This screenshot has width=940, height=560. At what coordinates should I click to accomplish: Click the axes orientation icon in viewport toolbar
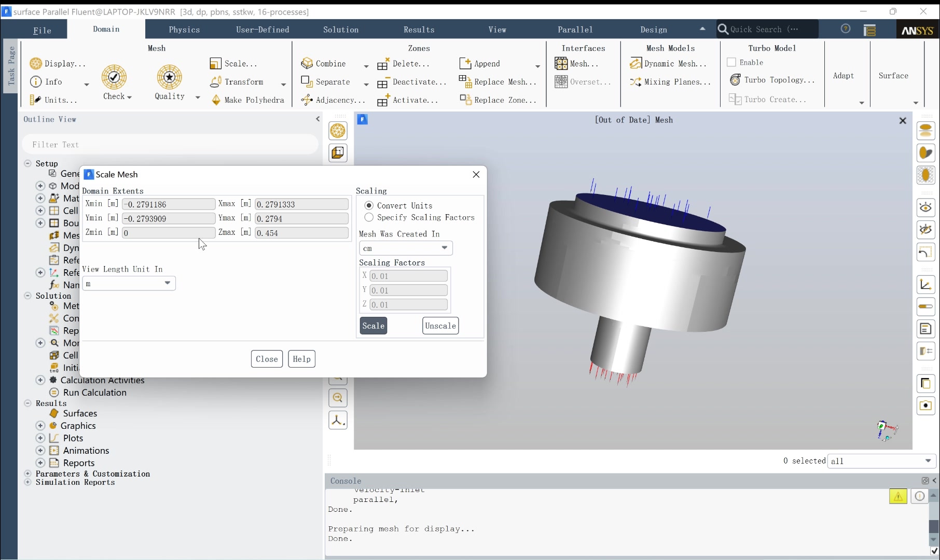click(x=338, y=420)
